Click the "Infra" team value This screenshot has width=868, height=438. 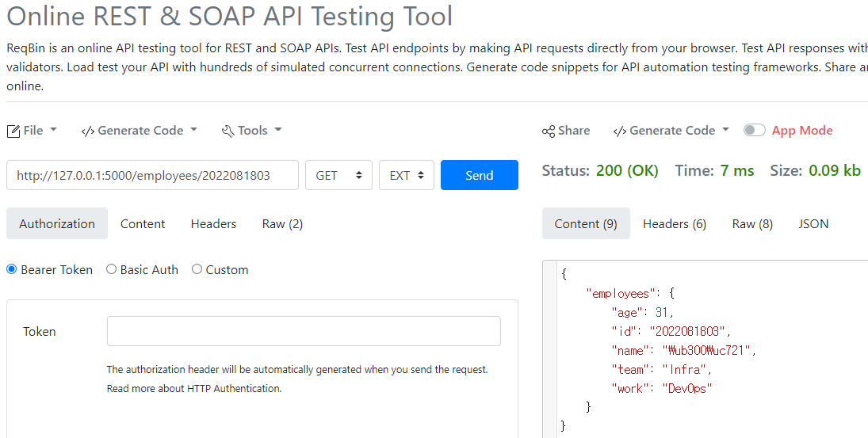685,369
